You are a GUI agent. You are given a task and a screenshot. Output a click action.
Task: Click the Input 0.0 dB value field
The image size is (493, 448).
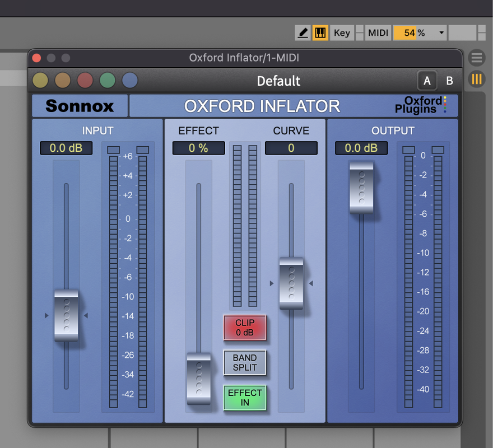(66, 148)
